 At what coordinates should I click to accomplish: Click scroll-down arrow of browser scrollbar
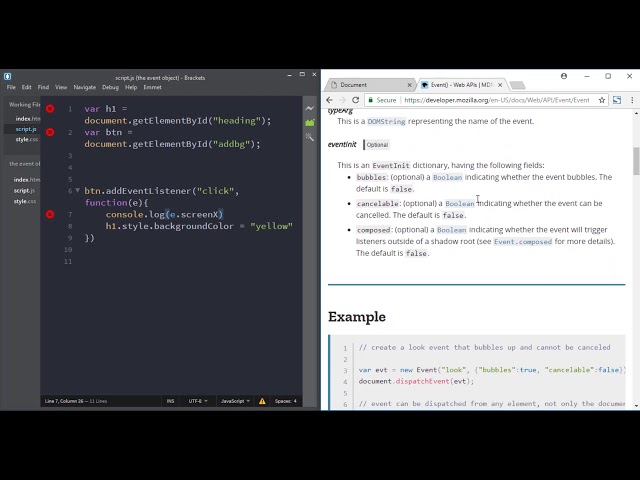636,406
